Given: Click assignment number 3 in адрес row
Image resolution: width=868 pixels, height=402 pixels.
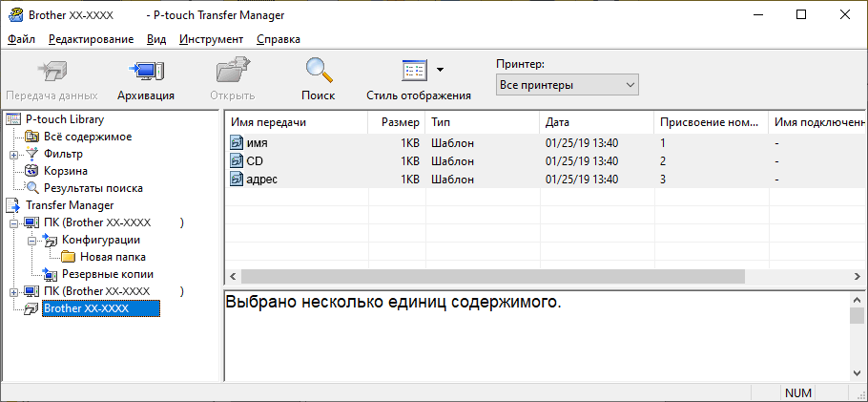Looking at the screenshot, I should tap(663, 180).
